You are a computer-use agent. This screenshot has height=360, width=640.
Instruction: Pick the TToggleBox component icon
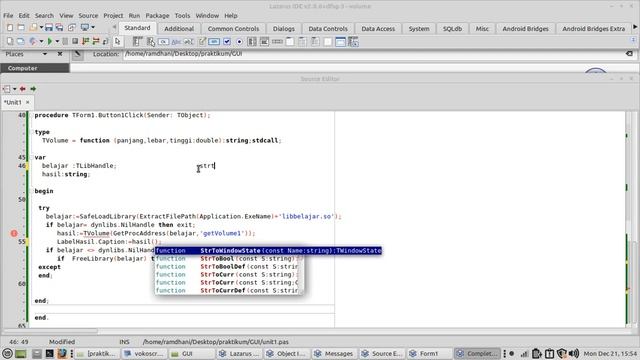tap(214, 41)
